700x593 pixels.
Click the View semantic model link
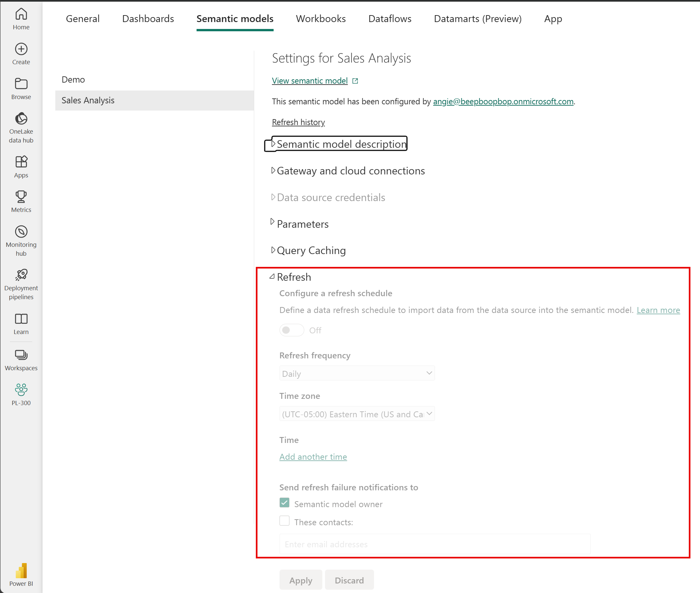point(309,81)
